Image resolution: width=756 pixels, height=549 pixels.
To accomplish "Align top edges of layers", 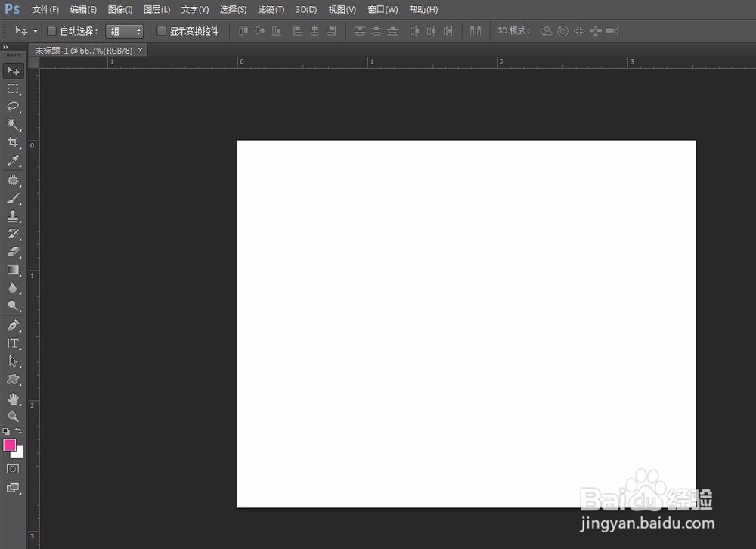I will pos(243,31).
